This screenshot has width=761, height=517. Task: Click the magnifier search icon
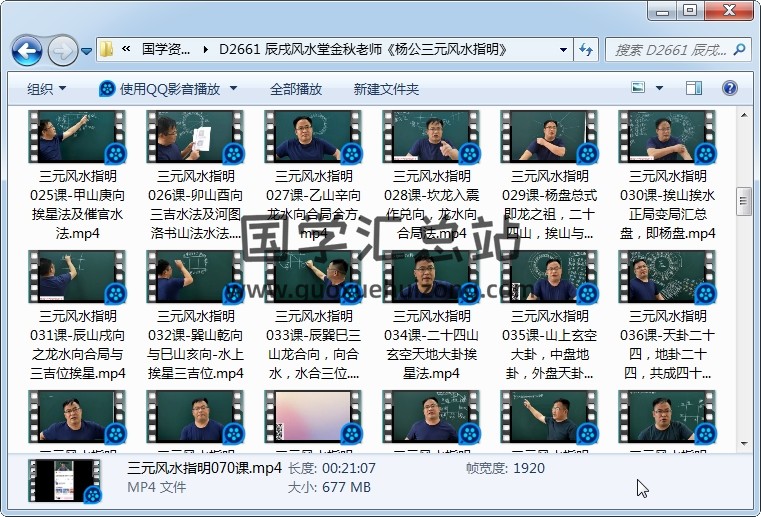coord(740,49)
